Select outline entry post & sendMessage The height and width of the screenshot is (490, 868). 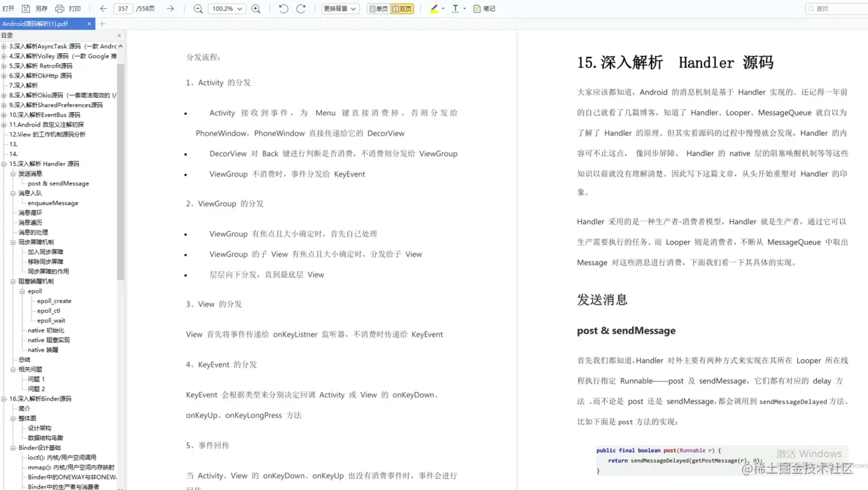coord(58,183)
